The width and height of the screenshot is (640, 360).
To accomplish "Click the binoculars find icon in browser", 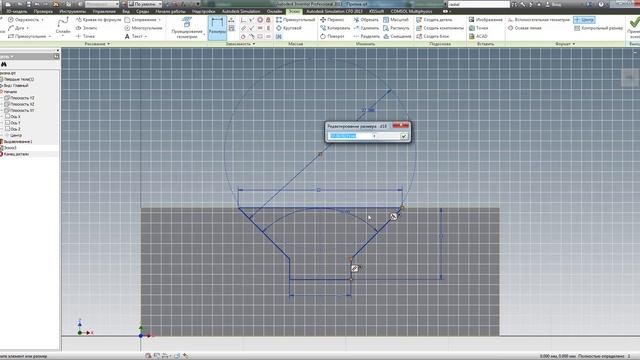I will (x=4, y=64).
